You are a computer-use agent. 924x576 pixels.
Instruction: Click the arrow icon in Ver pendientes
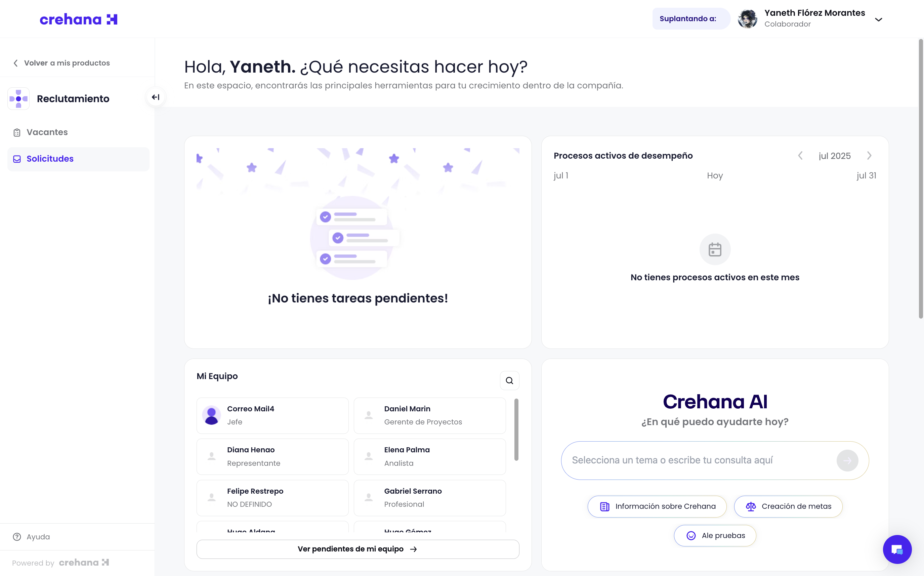point(413,549)
